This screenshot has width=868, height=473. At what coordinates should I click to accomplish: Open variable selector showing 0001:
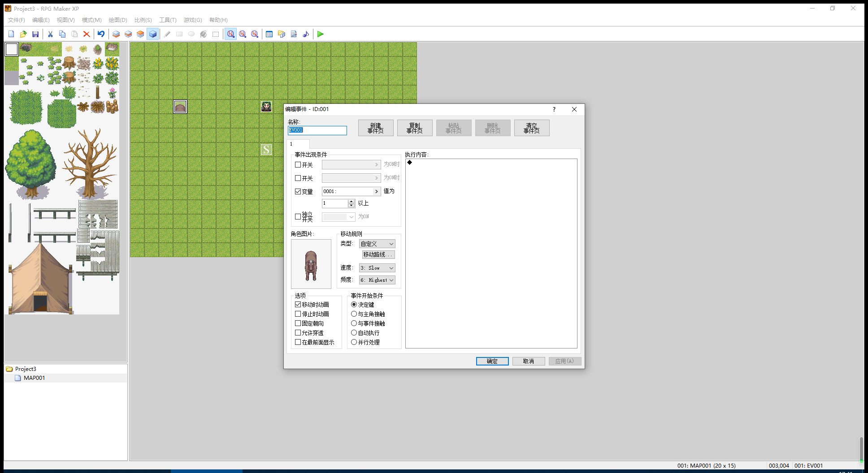[352, 191]
